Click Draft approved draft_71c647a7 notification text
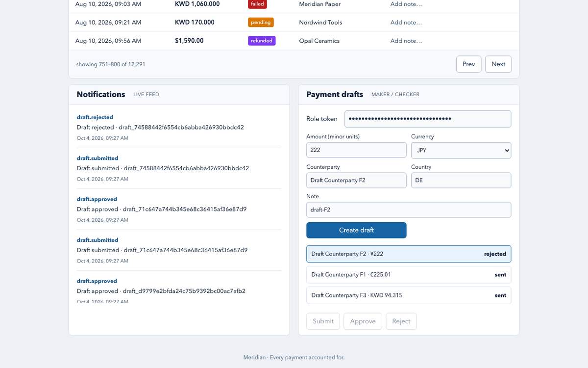 click(162, 209)
